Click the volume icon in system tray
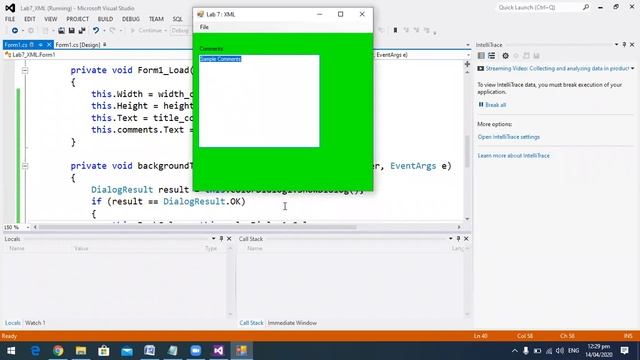Image resolution: width=640 pixels, height=360 pixels. point(560,351)
